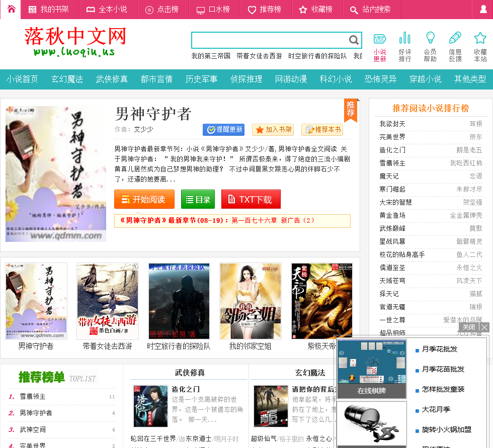Open 校花的贴身高手 in ranking list
Screen dimensions: 493x448
point(402,254)
